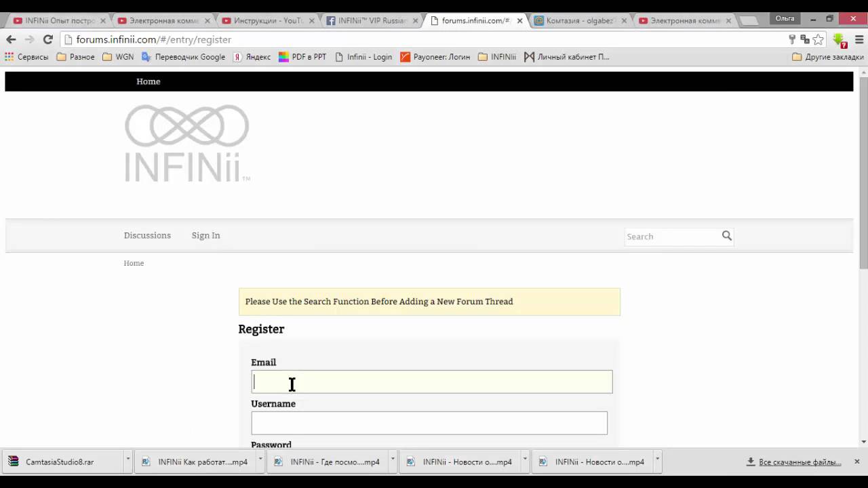Viewport: 868px width, 488px height.
Task: Click the Home breadcrumb link
Action: (134, 263)
